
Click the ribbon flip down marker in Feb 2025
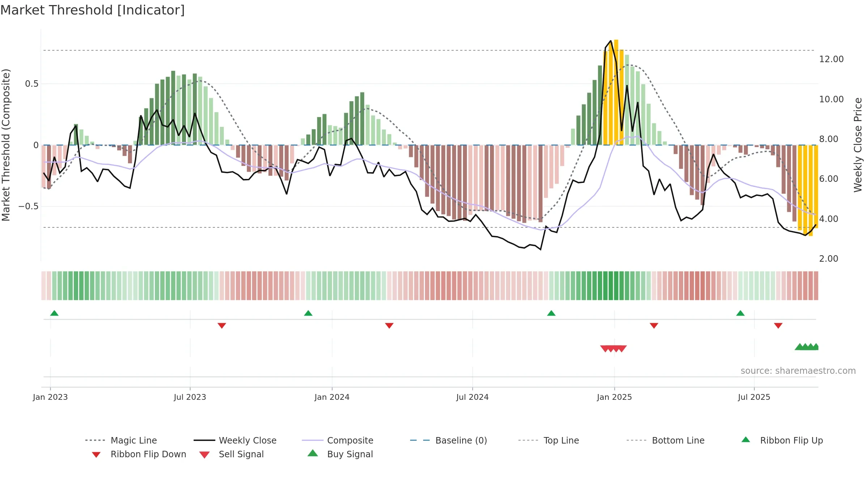(654, 326)
